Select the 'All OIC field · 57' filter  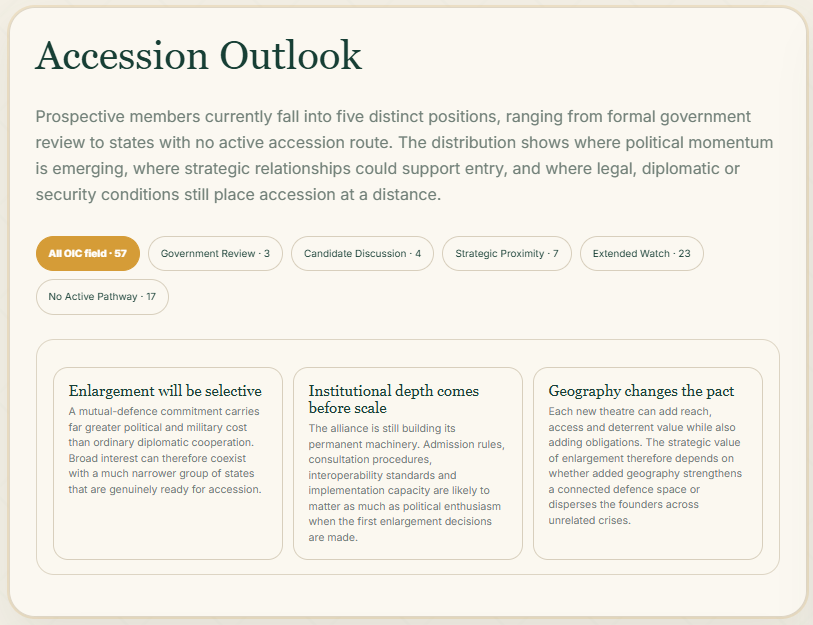(88, 254)
